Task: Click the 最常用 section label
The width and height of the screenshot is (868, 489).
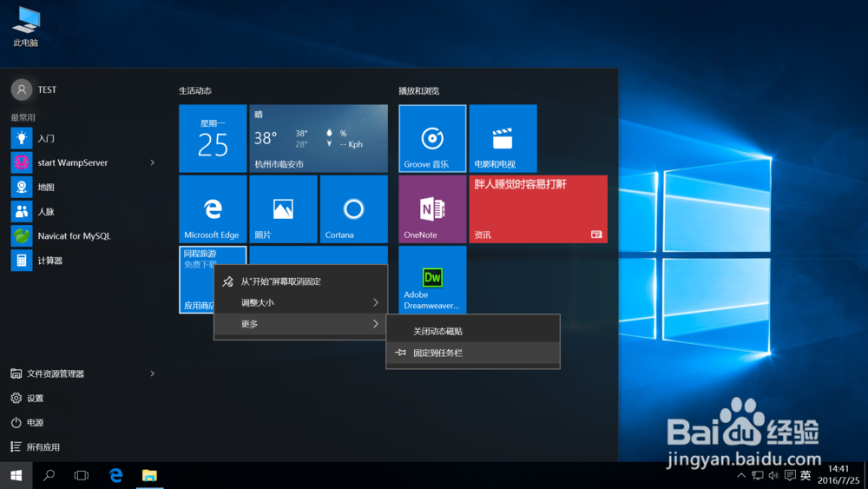Action: [x=23, y=117]
